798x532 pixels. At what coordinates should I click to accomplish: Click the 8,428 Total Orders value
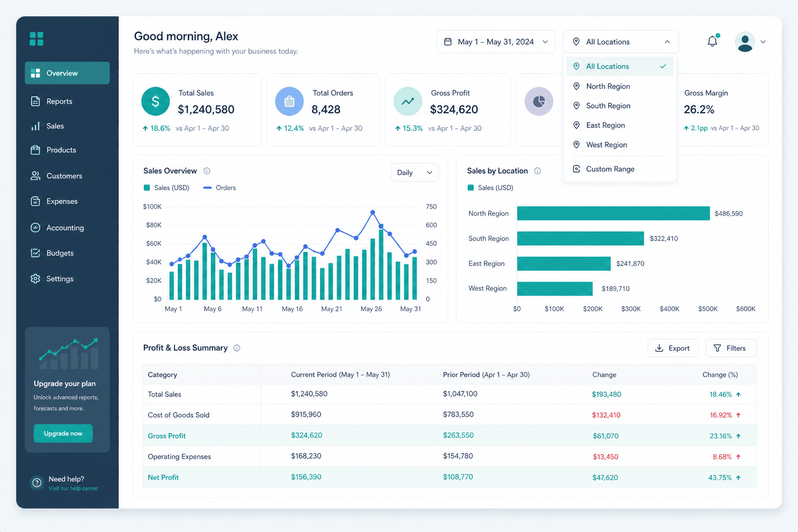pyautogui.click(x=326, y=110)
